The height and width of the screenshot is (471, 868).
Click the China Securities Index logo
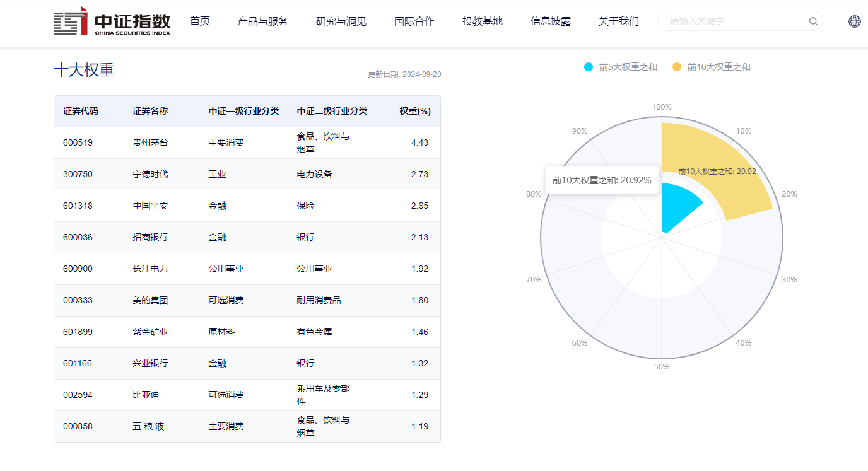coord(112,21)
